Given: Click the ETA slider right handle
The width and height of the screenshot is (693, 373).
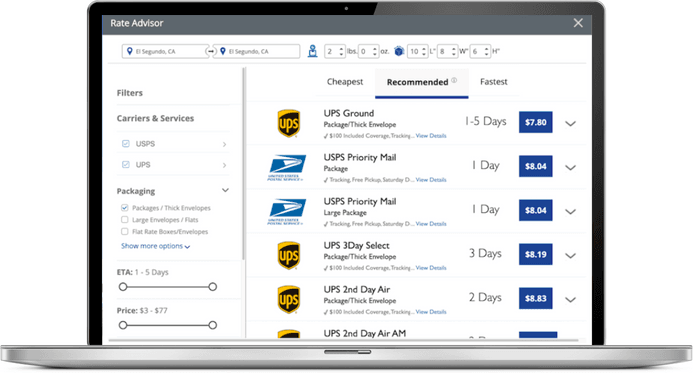Looking at the screenshot, I should [213, 287].
